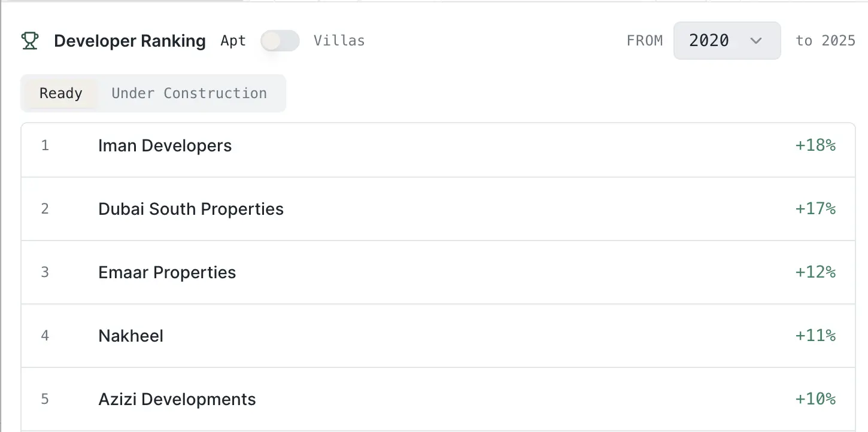Open the Azizi Developments entry
868x432 pixels.
[177, 399]
